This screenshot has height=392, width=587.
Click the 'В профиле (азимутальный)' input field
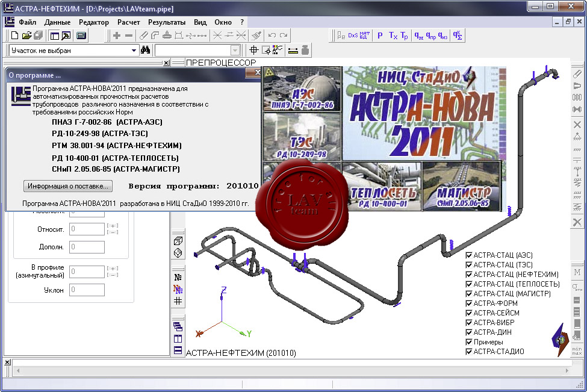tap(87, 272)
